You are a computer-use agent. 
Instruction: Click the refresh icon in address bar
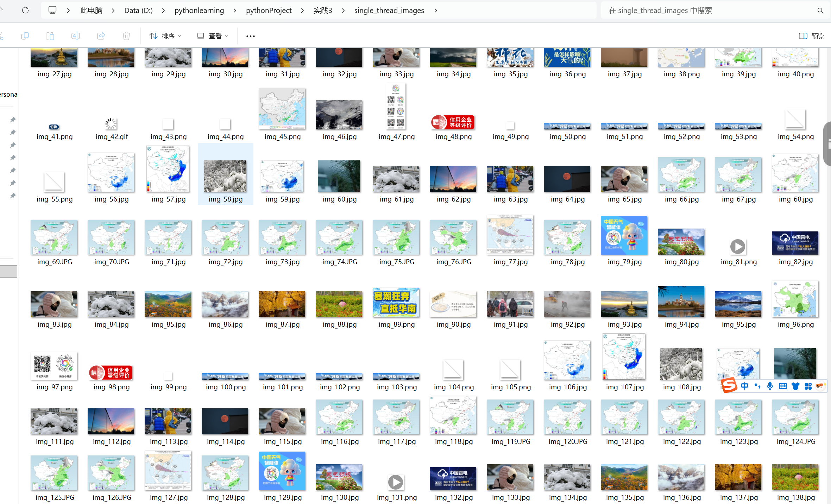coord(25,10)
